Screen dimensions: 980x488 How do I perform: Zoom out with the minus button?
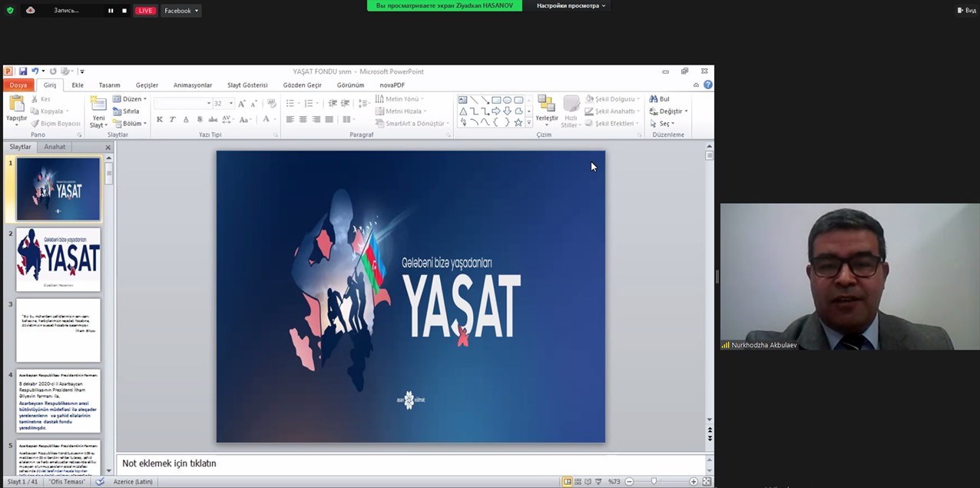(x=629, y=482)
